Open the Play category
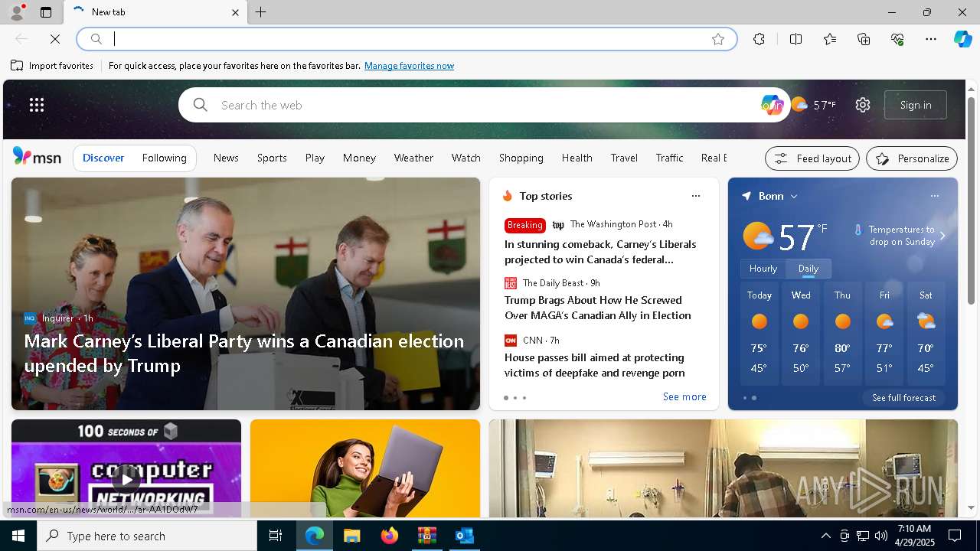The width and height of the screenshot is (980, 551). (x=315, y=158)
